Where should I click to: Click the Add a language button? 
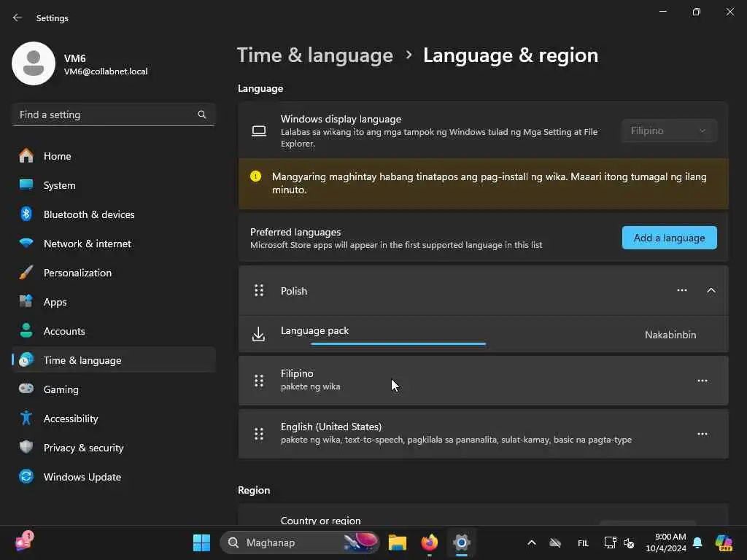tap(669, 238)
